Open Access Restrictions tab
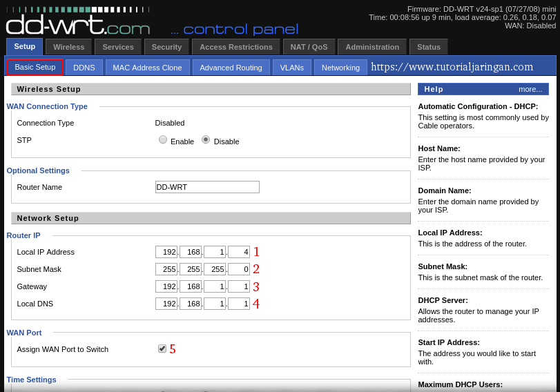This screenshot has width=560, height=392. (235, 47)
